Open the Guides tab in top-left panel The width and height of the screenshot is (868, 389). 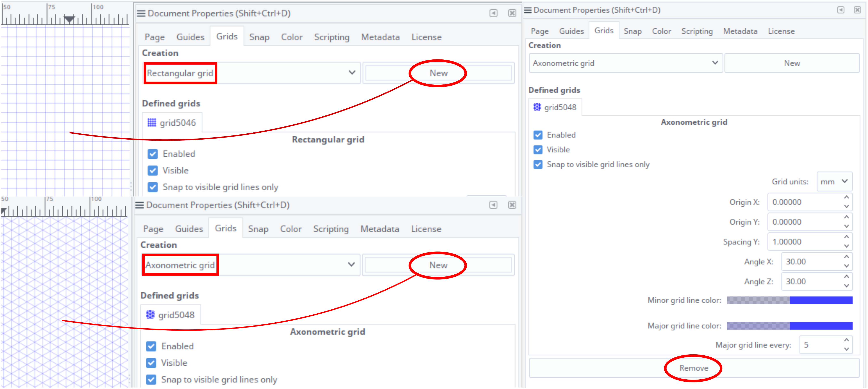[190, 37]
